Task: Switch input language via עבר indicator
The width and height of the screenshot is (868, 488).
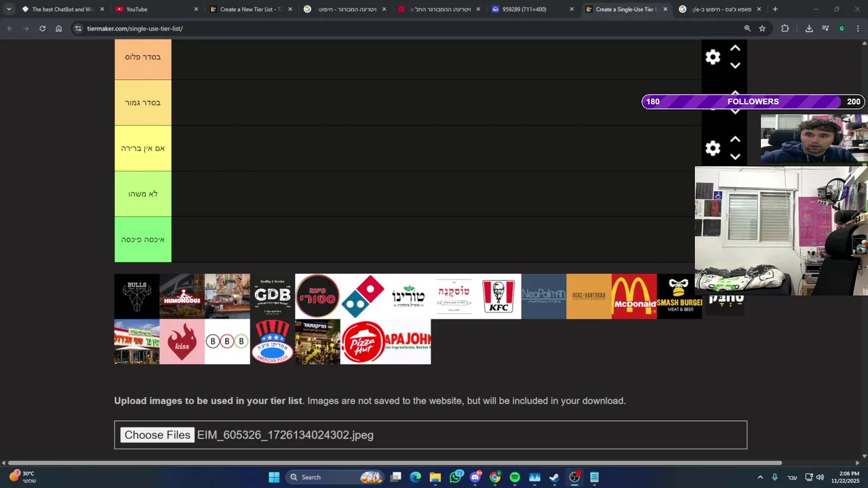Action: click(x=792, y=477)
